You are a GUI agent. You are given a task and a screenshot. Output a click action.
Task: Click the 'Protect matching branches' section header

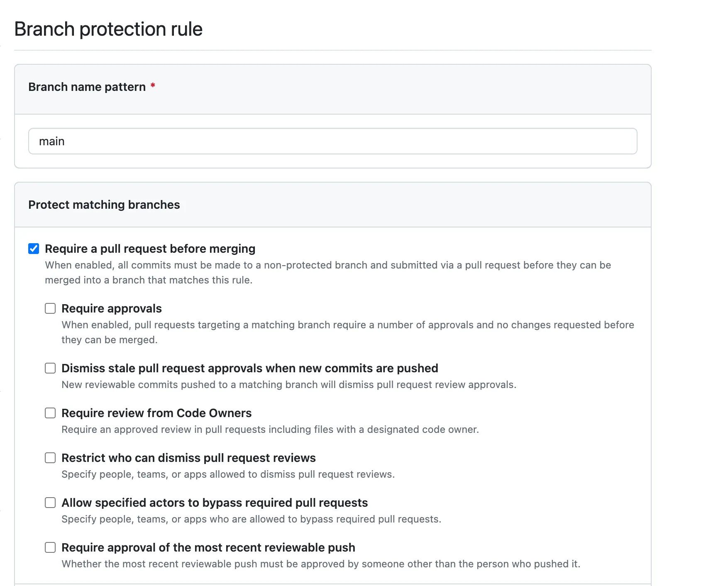tap(104, 205)
